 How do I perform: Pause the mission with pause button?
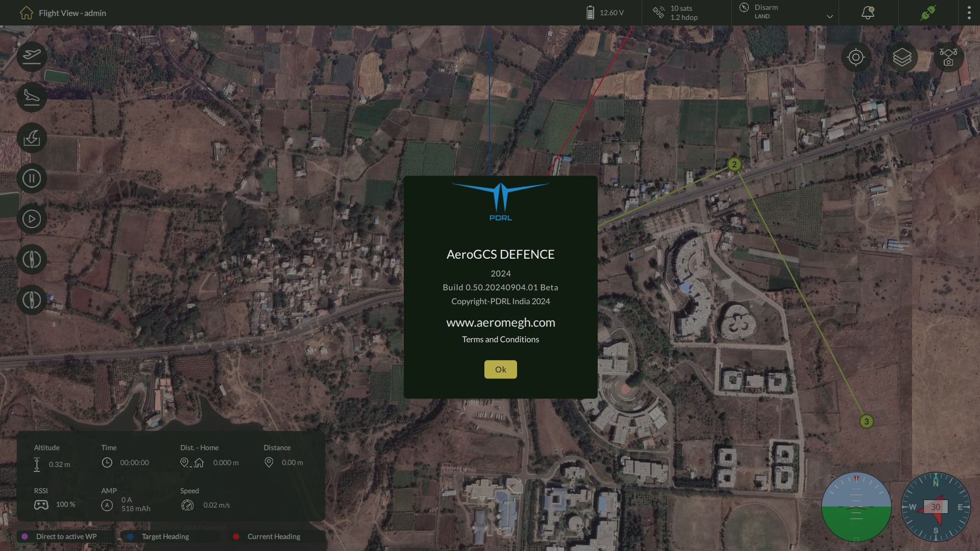coord(32,179)
